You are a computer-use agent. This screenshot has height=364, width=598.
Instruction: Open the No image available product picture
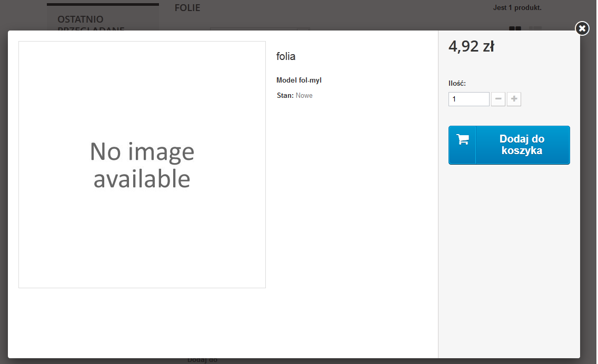(x=142, y=165)
